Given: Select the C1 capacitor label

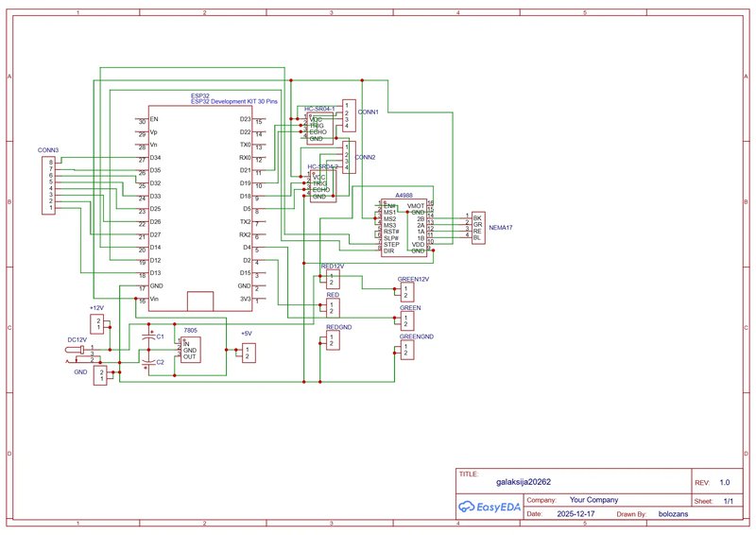Looking at the screenshot, I should click(x=160, y=337).
